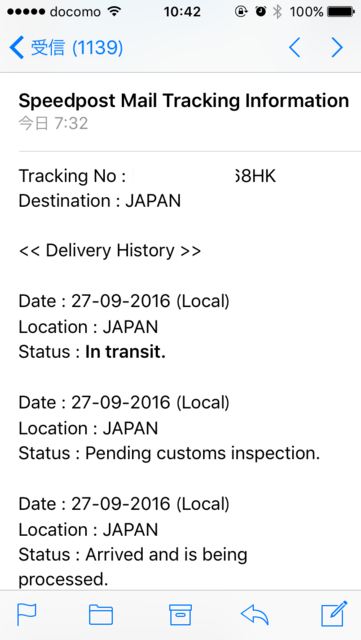Go to previous message with left chevron
The height and width of the screenshot is (640, 361).
(294, 47)
